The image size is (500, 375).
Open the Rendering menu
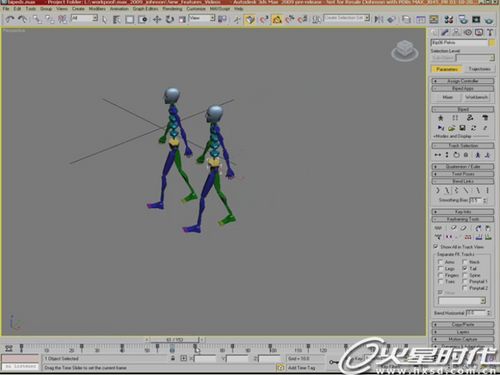(x=172, y=9)
